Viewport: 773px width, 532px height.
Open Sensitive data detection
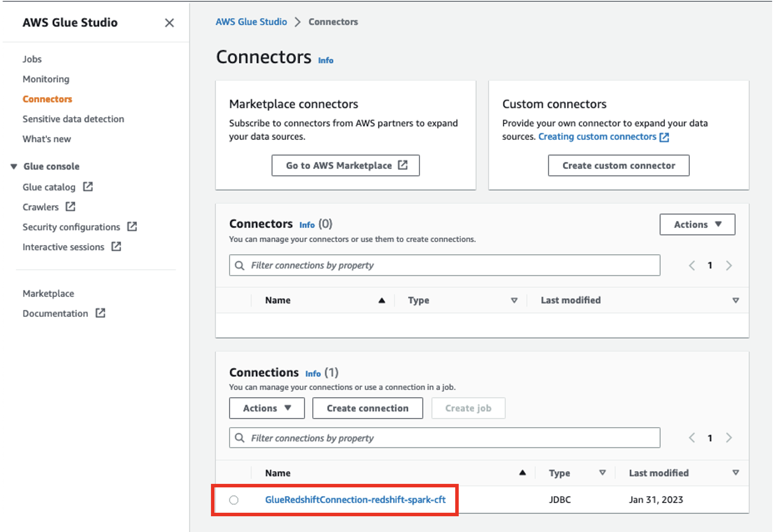(x=73, y=119)
